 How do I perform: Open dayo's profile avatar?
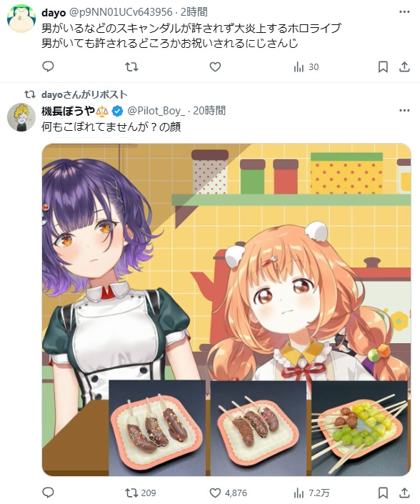pos(21,19)
